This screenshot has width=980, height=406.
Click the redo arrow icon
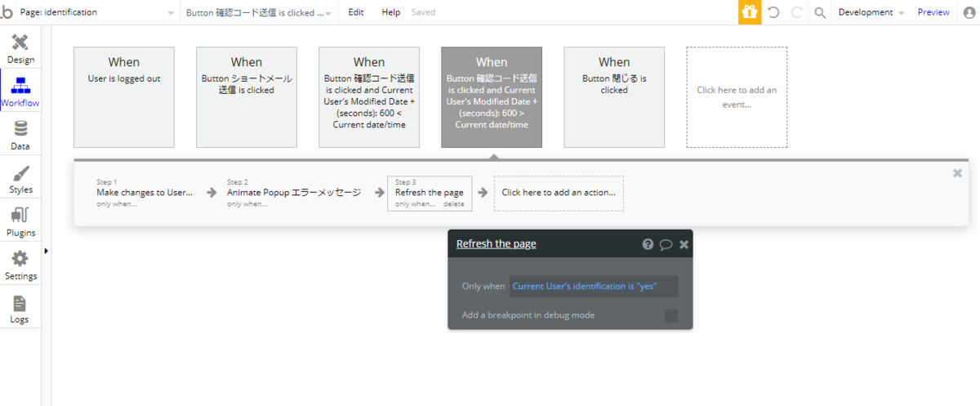click(x=796, y=12)
